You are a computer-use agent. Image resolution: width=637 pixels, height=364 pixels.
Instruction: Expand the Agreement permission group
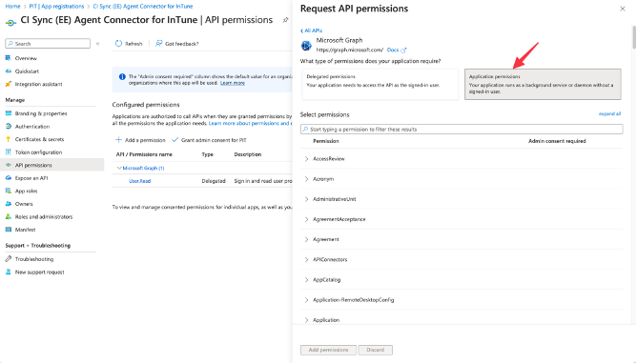pos(306,239)
